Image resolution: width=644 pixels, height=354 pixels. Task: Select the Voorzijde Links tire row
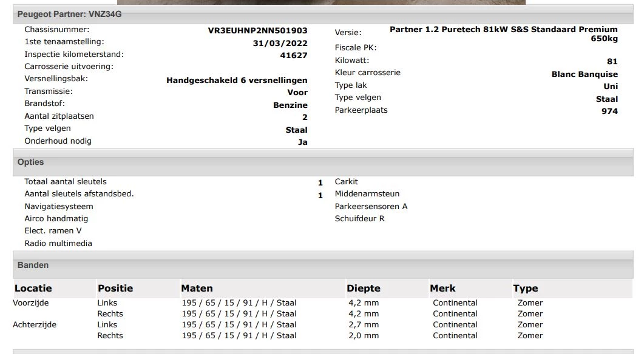182,302
